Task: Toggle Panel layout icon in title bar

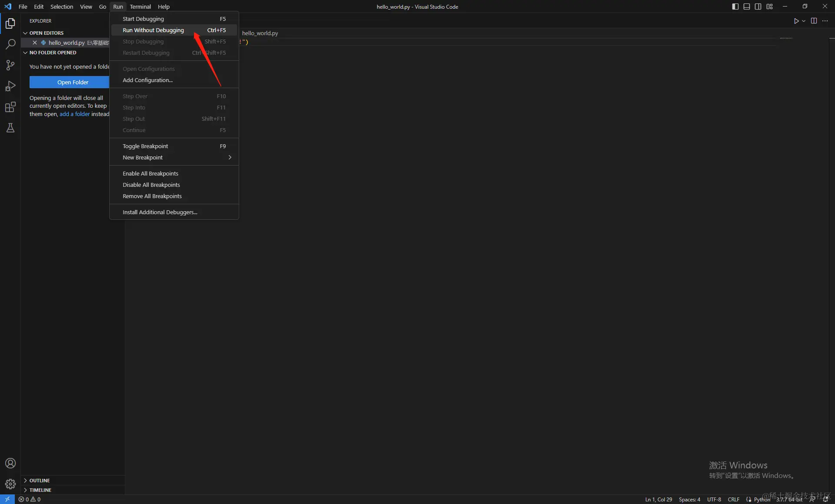Action: (746, 7)
